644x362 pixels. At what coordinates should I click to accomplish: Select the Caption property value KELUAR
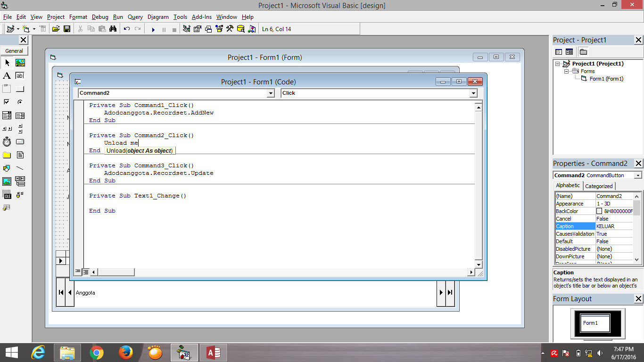point(614,226)
